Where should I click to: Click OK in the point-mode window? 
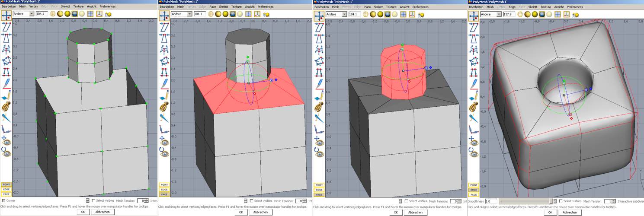[x=83, y=212]
